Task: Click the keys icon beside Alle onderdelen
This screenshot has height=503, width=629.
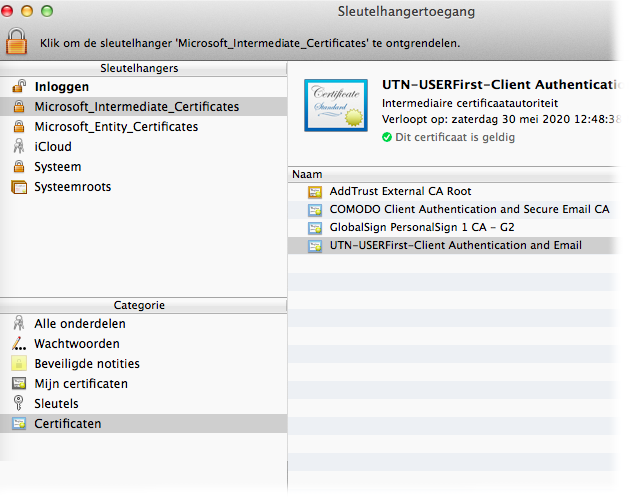Action: (19, 323)
